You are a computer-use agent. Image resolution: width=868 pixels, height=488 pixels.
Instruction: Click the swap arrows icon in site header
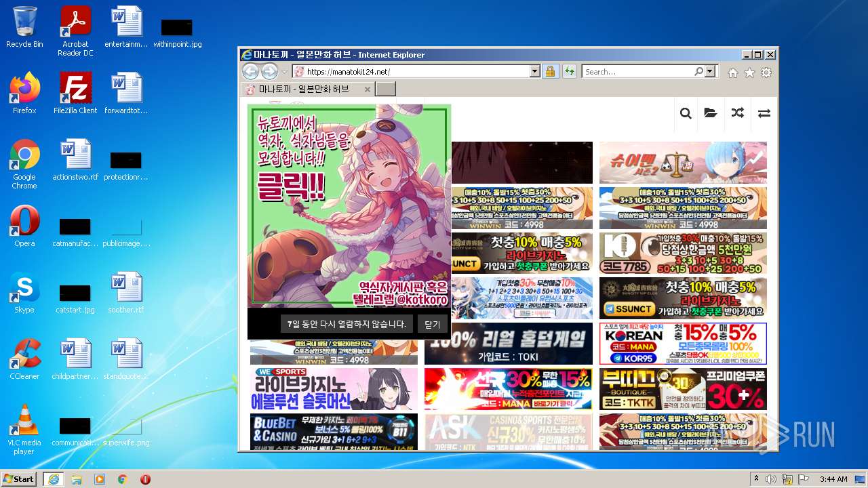(764, 113)
